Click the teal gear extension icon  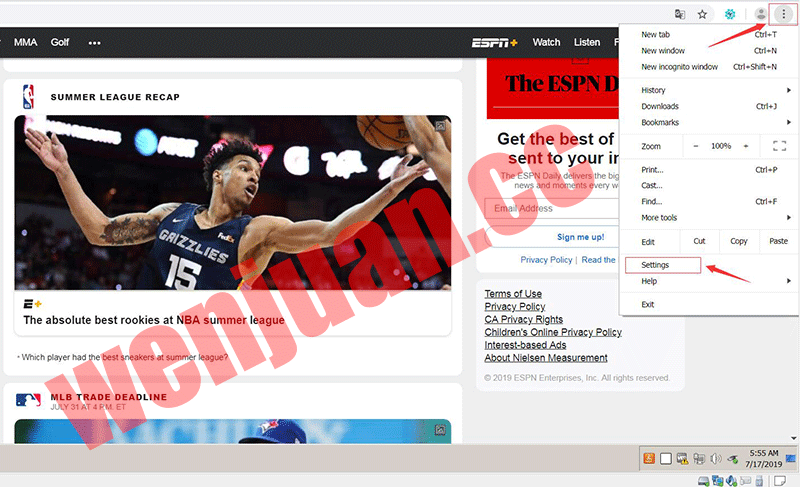[730, 15]
